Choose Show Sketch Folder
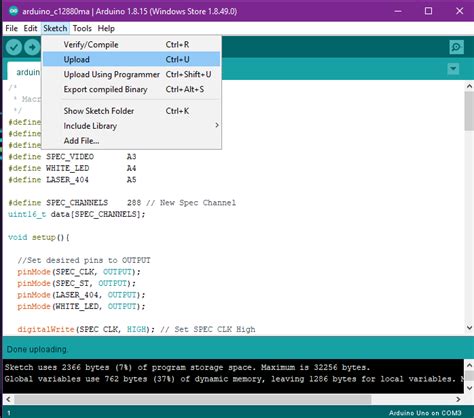This screenshot has width=474, height=418. 131,111
